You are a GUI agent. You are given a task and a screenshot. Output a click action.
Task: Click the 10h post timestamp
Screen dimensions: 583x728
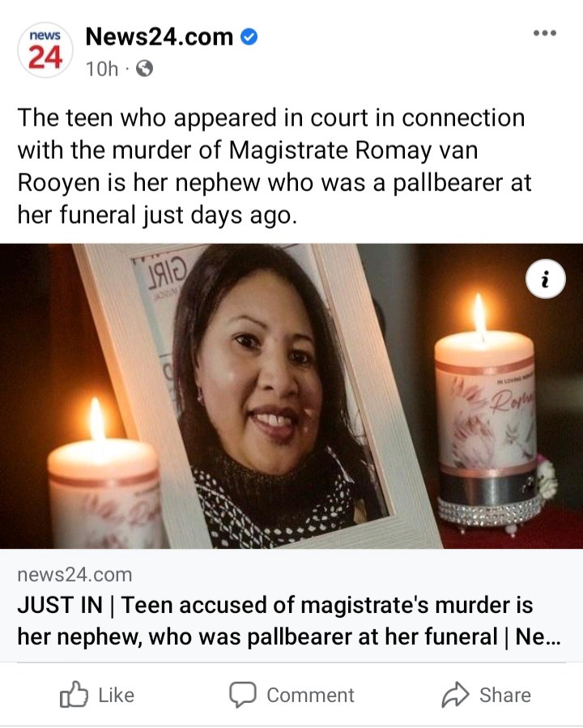102,69
